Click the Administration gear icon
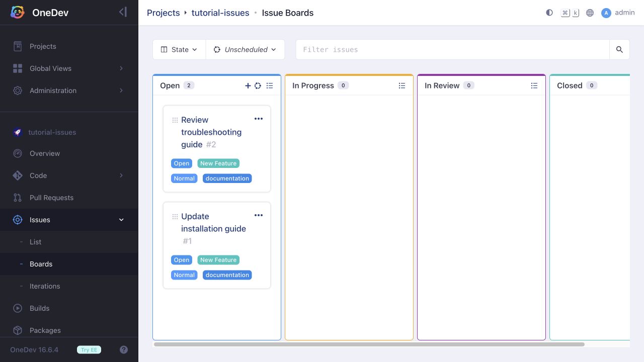Screen dimensions: 644x362 18,90
